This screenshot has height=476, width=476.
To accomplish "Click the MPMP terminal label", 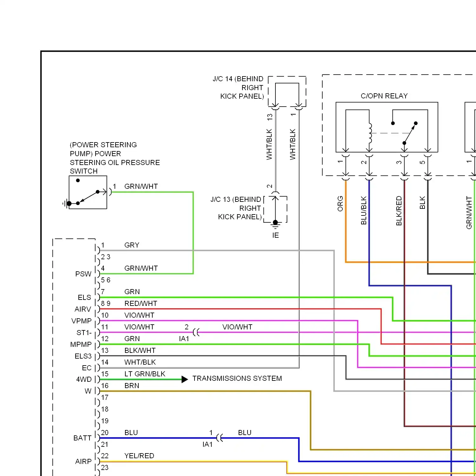I will pyautogui.click(x=81, y=344).
